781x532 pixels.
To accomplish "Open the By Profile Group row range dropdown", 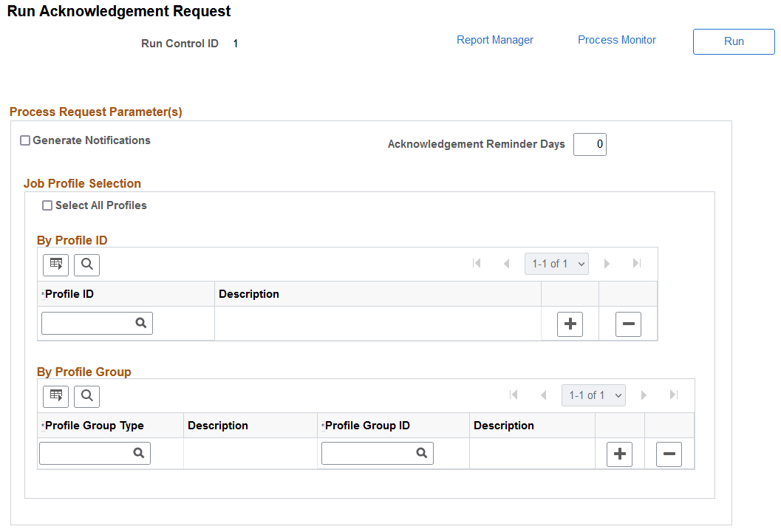I will [x=593, y=395].
